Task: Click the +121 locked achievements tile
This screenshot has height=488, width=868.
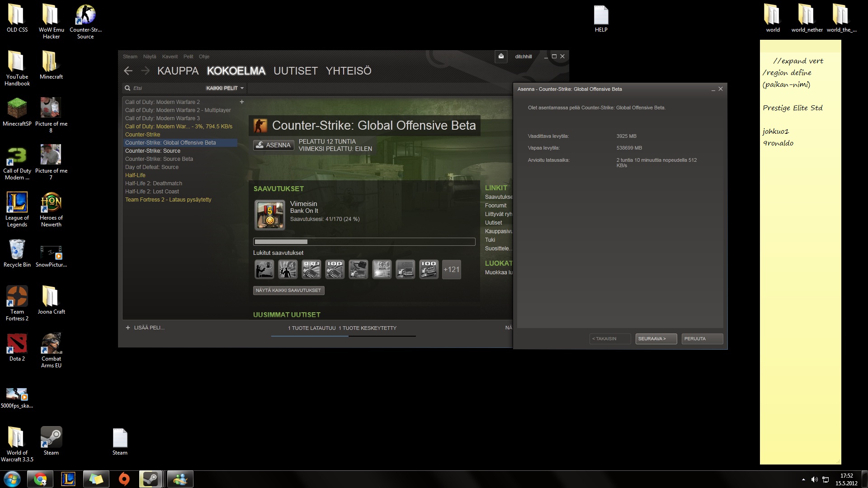Action: (x=451, y=270)
